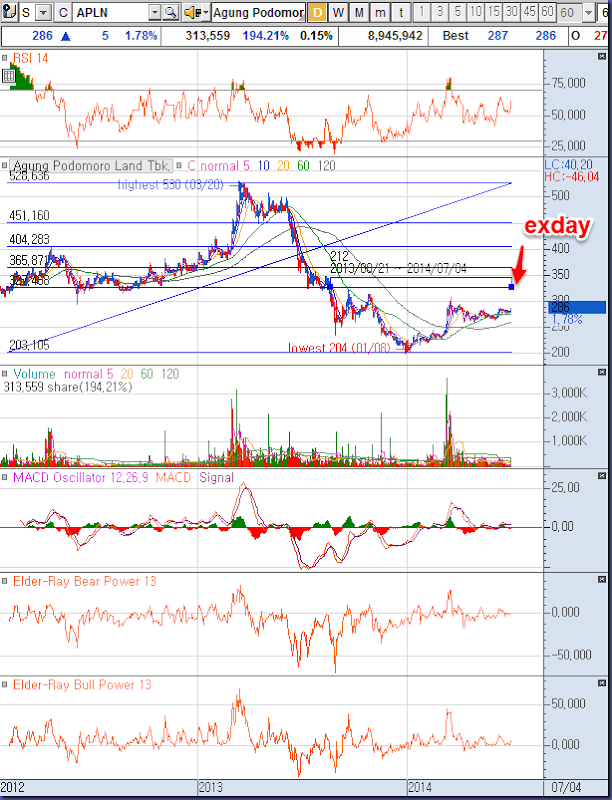The width and height of the screenshot is (612, 800).
Task: Close the Elder-Ray Bear Power panel
Action: (x=602, y=580)
